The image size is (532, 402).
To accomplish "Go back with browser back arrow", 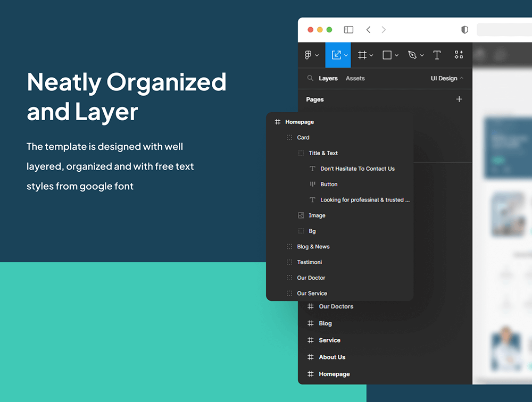I will coord(368,30).
